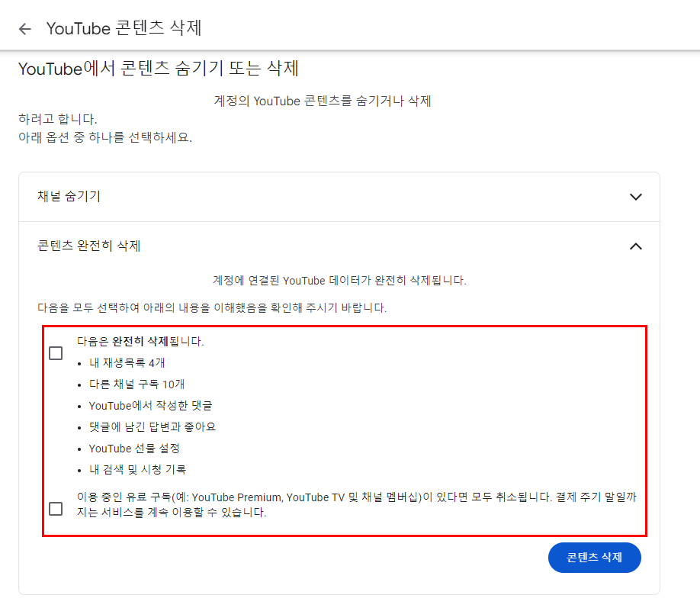The image size is (700, 608).
Task: Click the 다음은 완전히 삭제됩니다 label text
Action: tap(140, 341)
